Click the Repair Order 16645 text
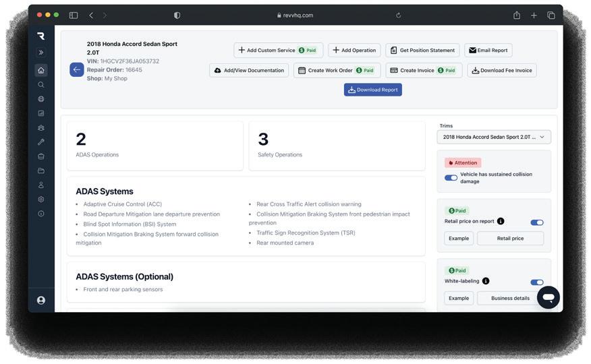 tap(115, 69)
